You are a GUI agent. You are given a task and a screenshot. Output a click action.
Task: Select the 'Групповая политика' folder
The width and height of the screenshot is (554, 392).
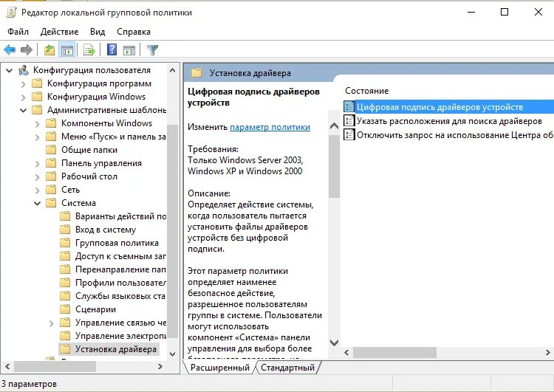point(117,243)
